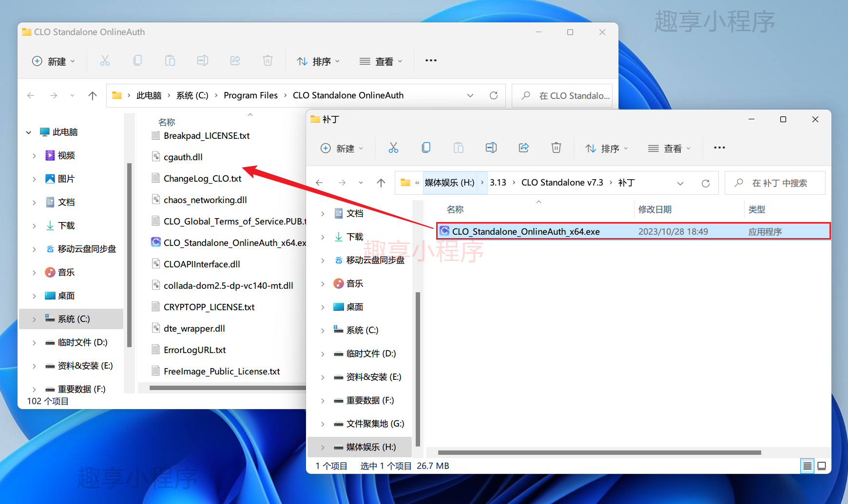848x504 pixels.
Task: Select cgauth.dll file
Action: click(183, 157)
